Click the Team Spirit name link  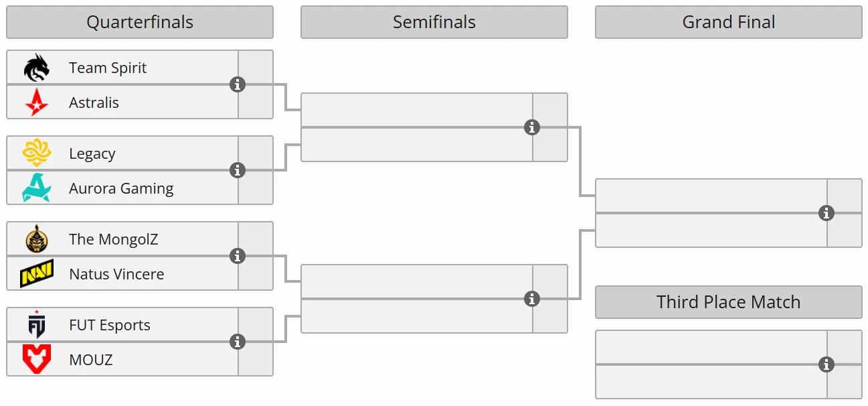[108, 68]
